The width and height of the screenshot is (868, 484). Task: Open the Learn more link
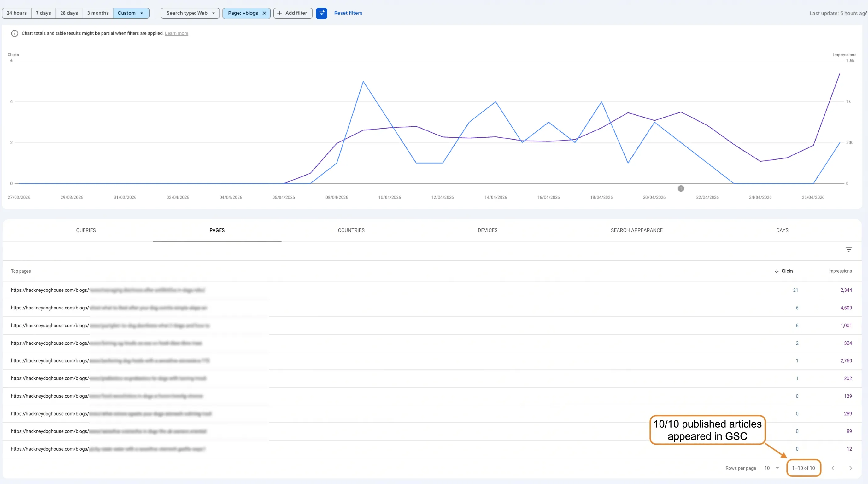pyautogui.click(x=177, y=33)
